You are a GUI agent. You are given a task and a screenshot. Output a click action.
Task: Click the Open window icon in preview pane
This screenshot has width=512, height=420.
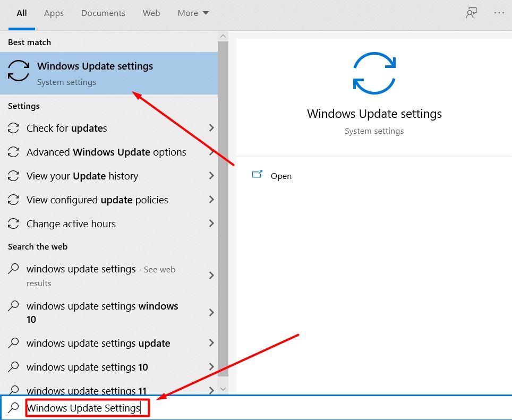(257, 174)
